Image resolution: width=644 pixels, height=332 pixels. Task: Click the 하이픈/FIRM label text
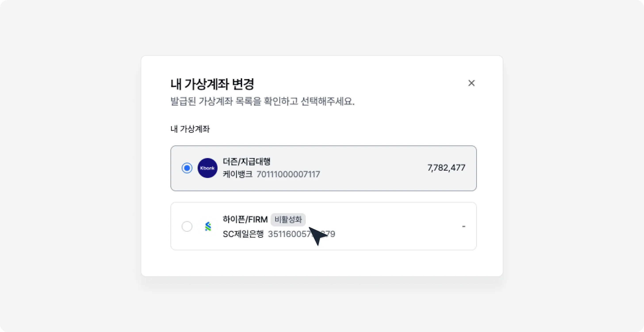click(x=245, y=220)
